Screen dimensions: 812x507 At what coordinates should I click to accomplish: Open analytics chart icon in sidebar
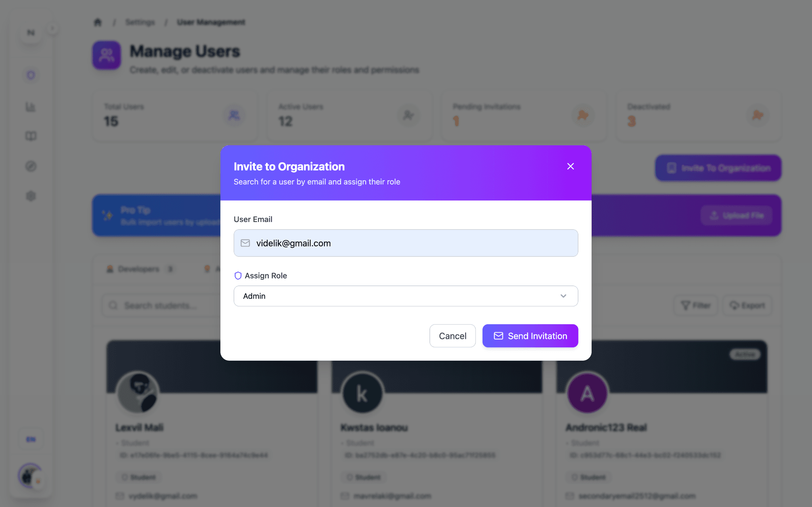tap(31, 107)
